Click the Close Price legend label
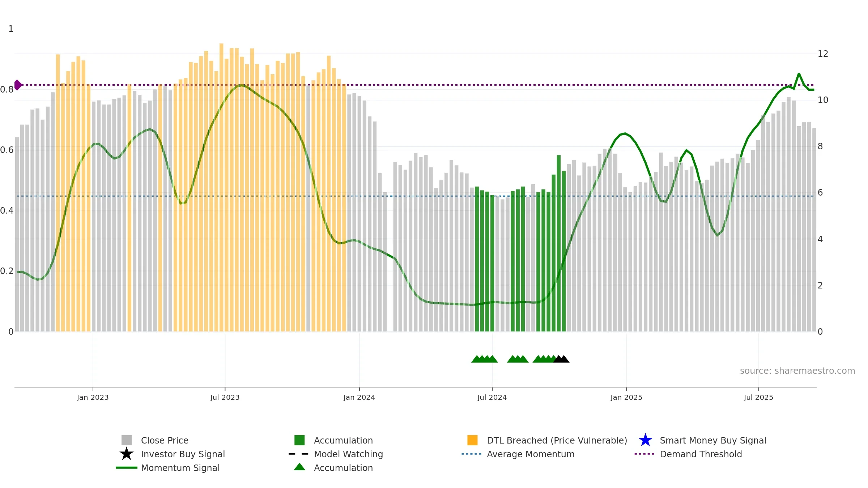 (x=165, y=440)
